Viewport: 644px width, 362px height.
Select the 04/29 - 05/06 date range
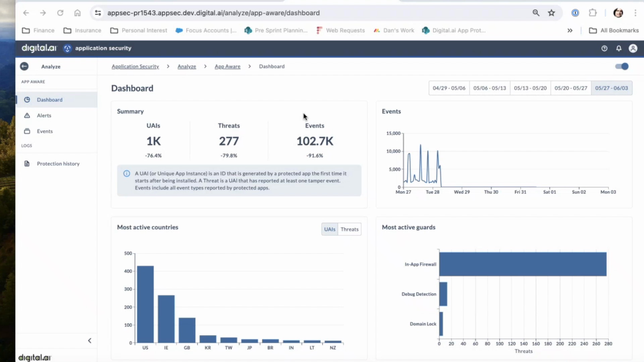click(x=449, y=88)
